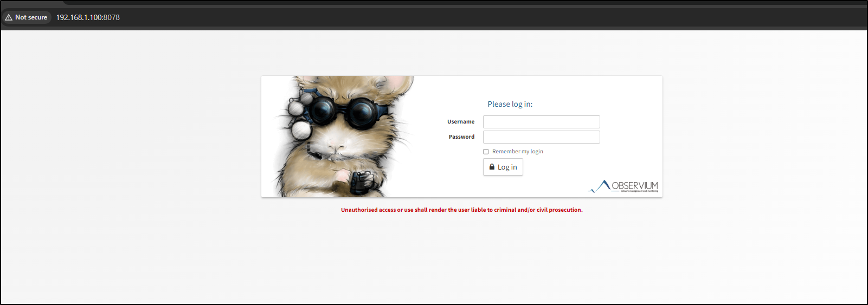Viewport: 868px width, 305px height.
Task: Click the Password input field
Action: [x=541, y=137]
